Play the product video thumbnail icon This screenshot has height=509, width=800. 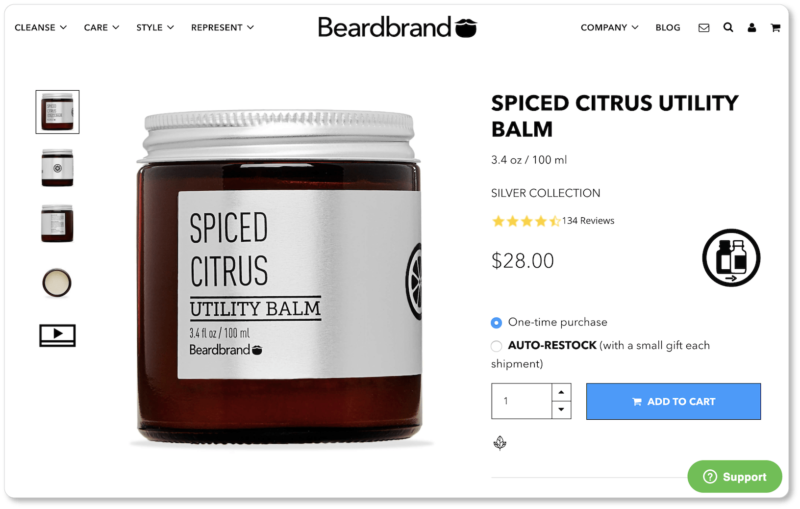point(58,335)
